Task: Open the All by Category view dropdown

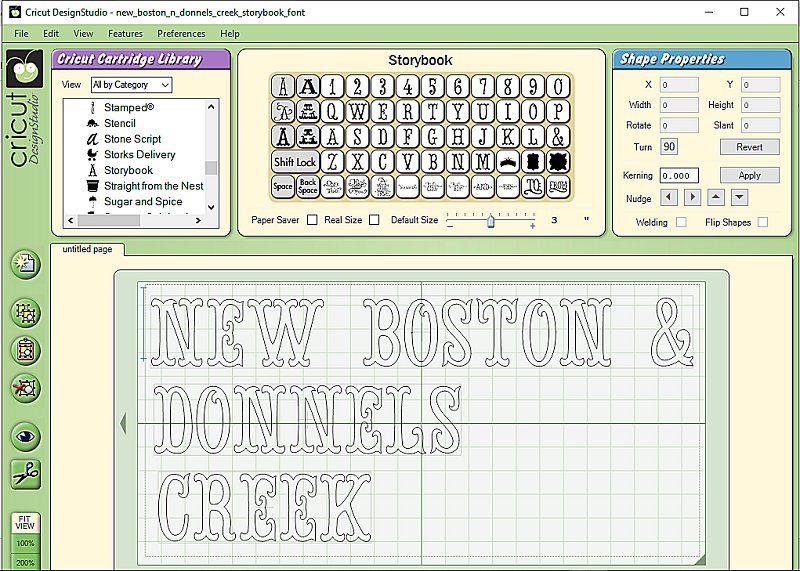Action: (x=132, y=85)
